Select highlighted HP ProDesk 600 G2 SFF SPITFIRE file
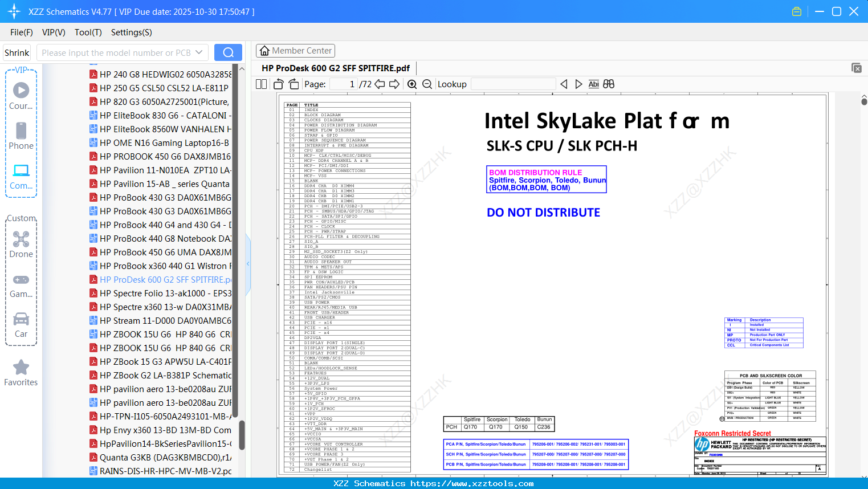Image resolution: width=868 pixels, height=489 pixels. coord(161,279)
